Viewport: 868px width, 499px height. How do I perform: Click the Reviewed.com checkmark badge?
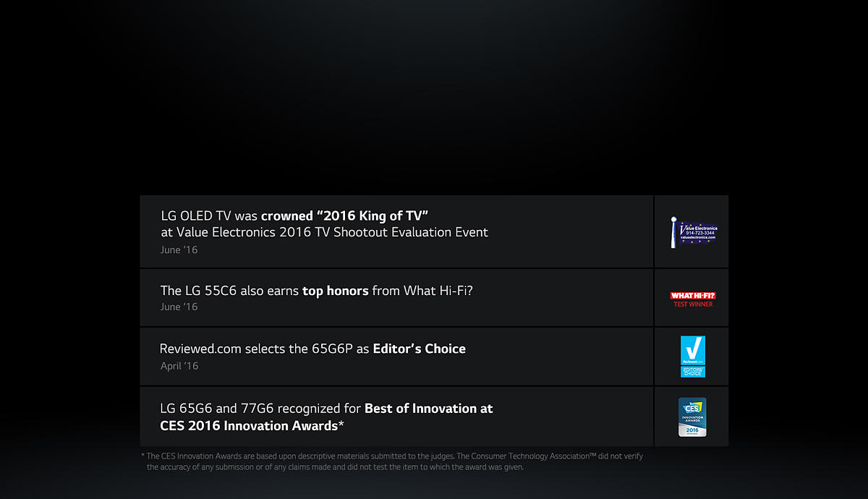click(x=693, y=356)
